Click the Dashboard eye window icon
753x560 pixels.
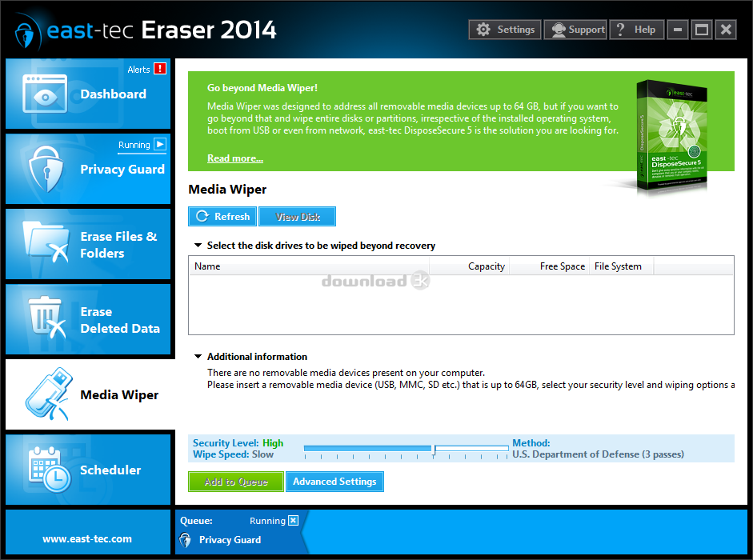[45, 94]
